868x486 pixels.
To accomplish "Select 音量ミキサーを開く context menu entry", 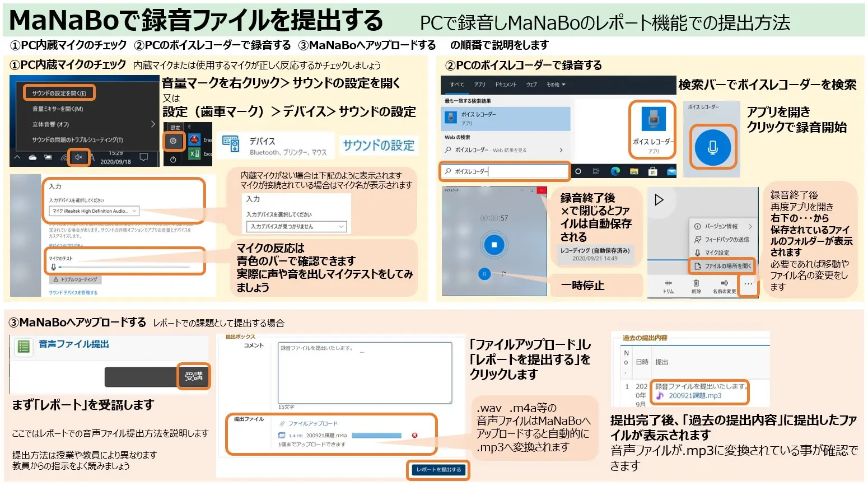I will pyautogui.click(x=58, y=109).
